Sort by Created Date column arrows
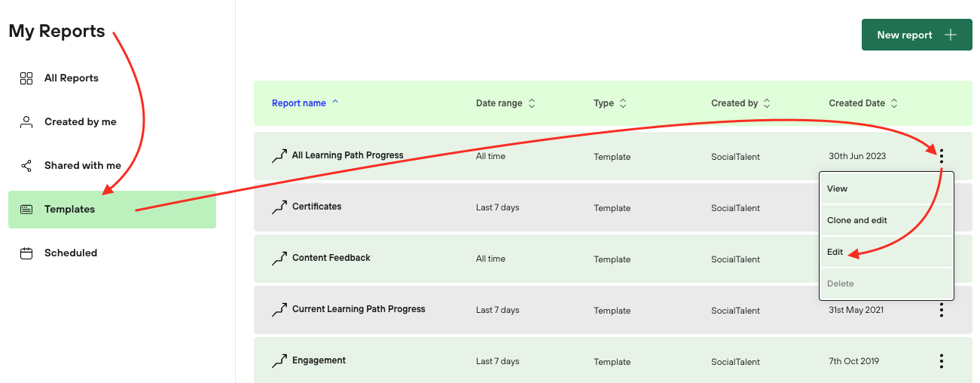Screen dimensions: 980x383 [x=894, y=103]
